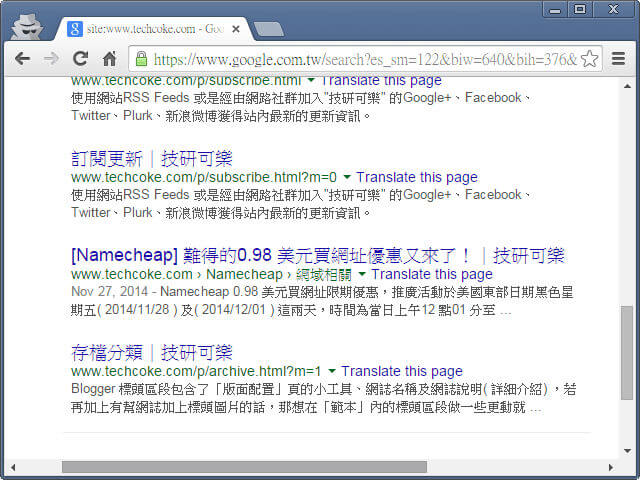Viewport: 640px width, 480px height.
Task: View site security via green padlock icon
Action: pos(141,59)
